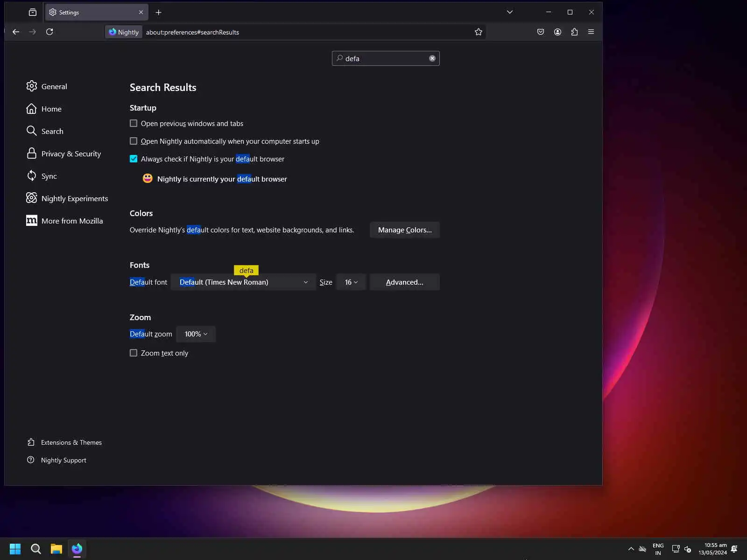Click the Search Results heading

(163, 87)
